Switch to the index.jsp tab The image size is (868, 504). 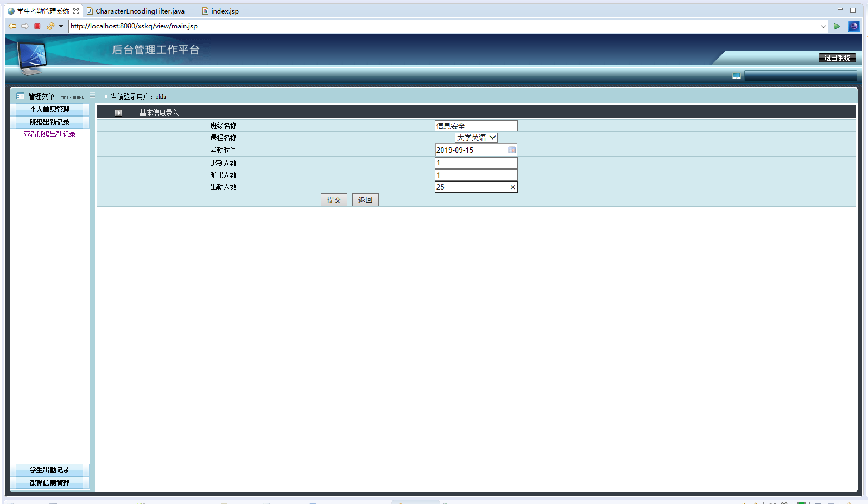tap(220, 11)
